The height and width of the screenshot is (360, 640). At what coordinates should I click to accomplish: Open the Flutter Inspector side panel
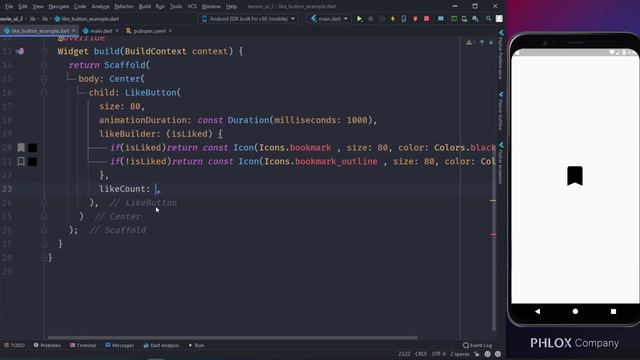coord(501,163)
